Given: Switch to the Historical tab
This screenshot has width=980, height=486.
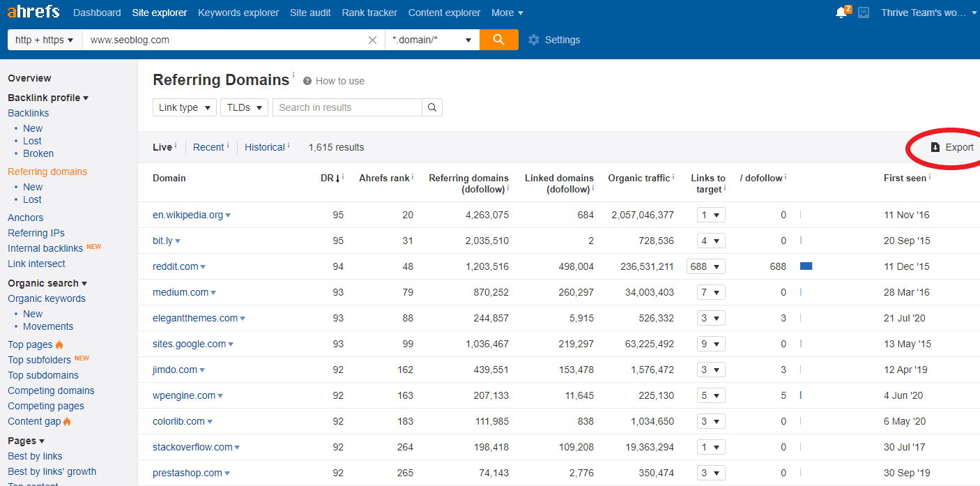Looking at the screenshot, I should coord(265,147).
